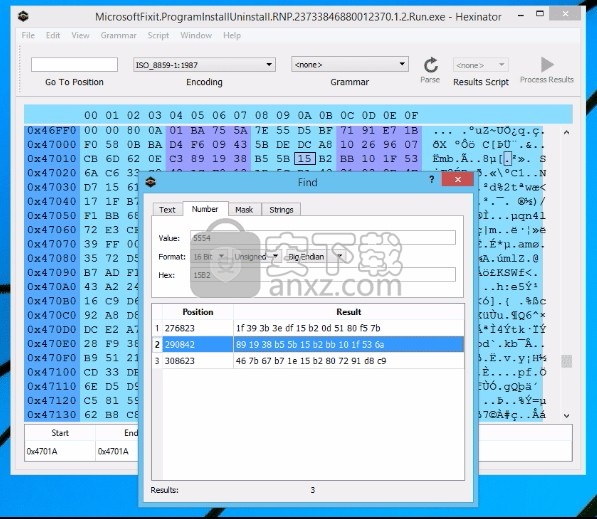
Task: Open the Big Endian dropdown
Action: [x=316, y=257]
